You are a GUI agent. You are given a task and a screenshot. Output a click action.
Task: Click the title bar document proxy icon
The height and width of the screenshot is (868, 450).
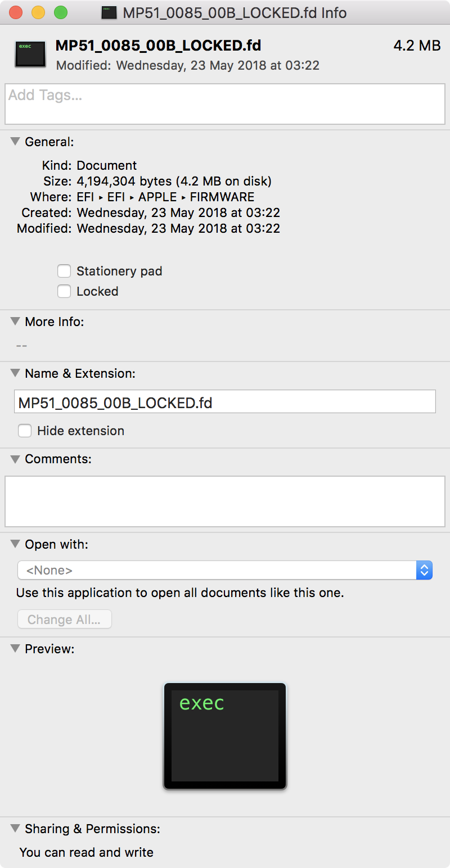pos(109,12)
